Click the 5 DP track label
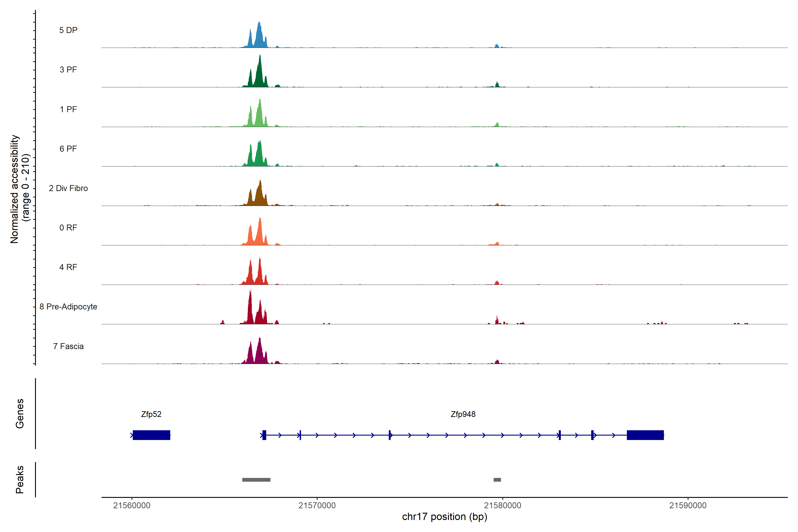The height and width of the screenshot is (532, 798). click(68, 30)
